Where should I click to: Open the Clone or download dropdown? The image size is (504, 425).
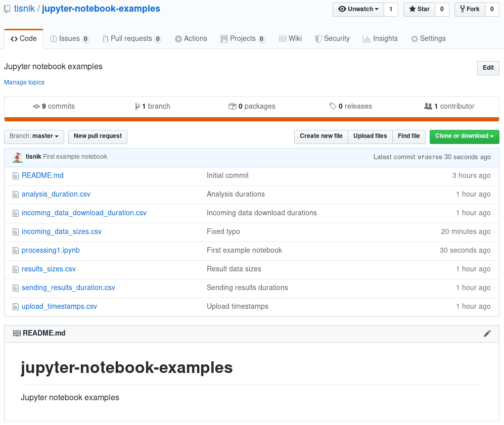(x=464, y=136)
